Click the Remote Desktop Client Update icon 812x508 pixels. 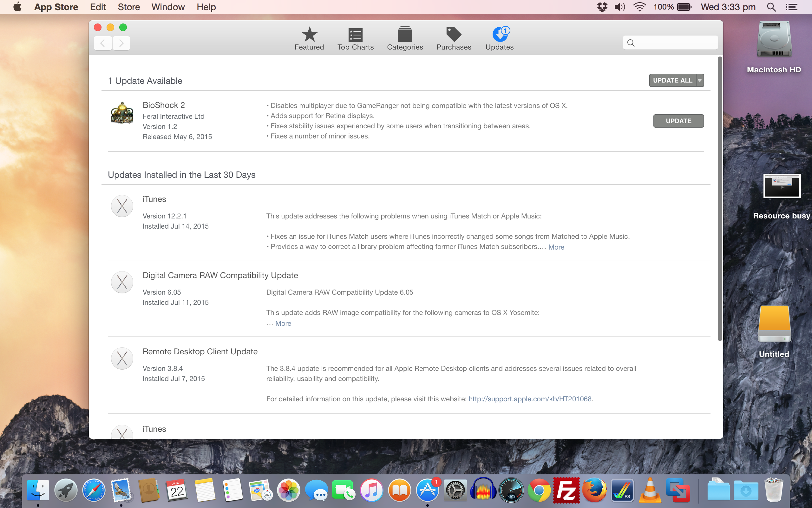[122, 358]
